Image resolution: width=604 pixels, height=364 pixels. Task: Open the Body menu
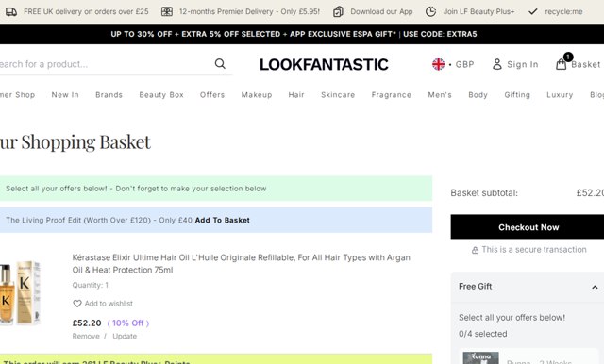pyautogui.click(x=478, y=95)
